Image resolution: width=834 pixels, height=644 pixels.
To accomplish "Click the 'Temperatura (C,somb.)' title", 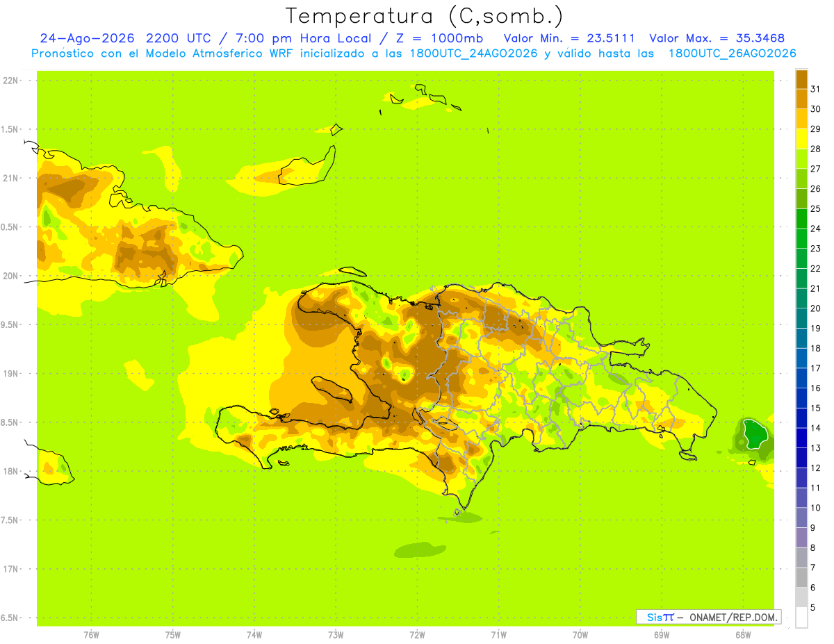I will point(425,16).
